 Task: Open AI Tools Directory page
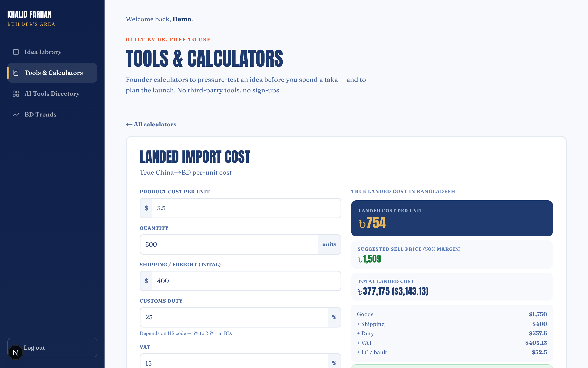click(52, 94)
